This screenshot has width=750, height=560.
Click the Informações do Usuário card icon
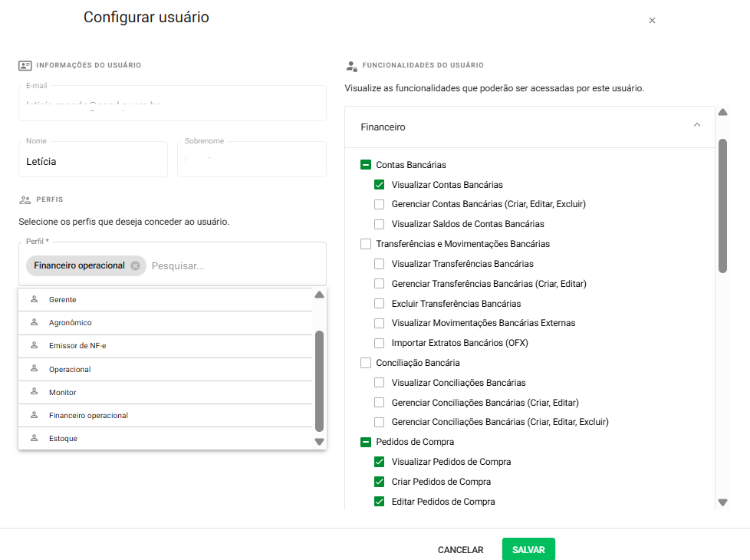[25, 66]
